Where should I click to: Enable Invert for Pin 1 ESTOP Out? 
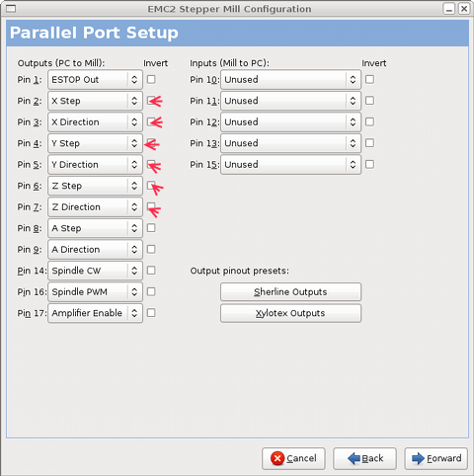(x=151, y=79)
